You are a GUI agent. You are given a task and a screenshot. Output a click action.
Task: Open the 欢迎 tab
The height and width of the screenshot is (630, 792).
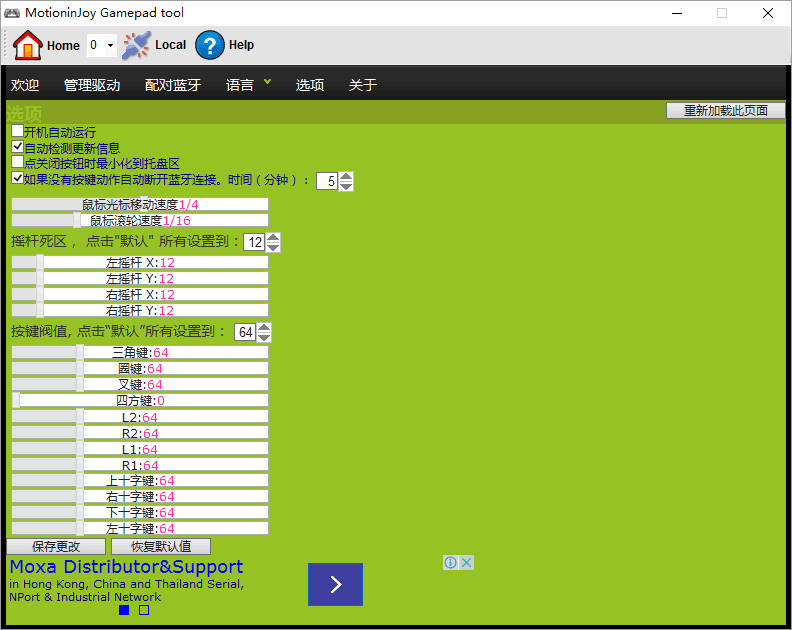pyautogui.click(x=25, y=85)
